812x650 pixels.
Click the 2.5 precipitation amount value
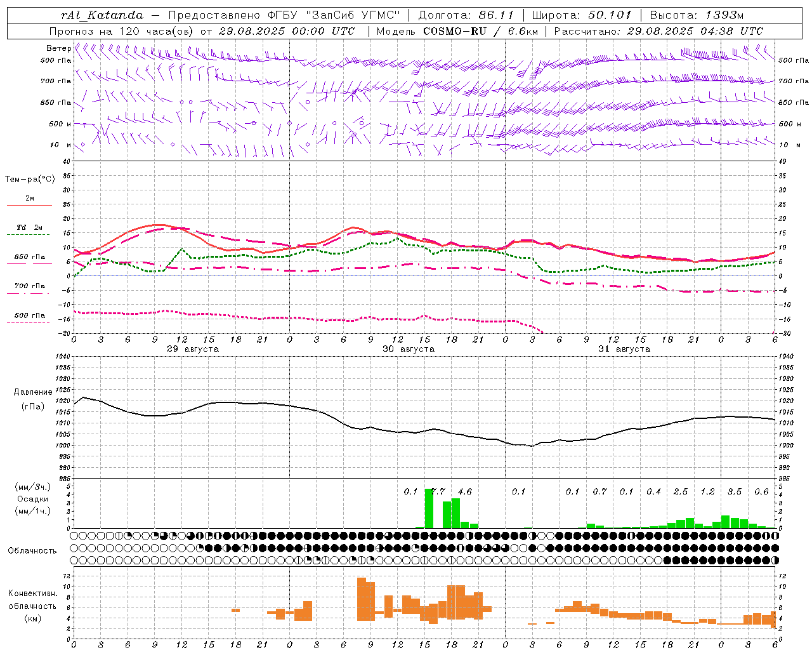coord(681,491)
